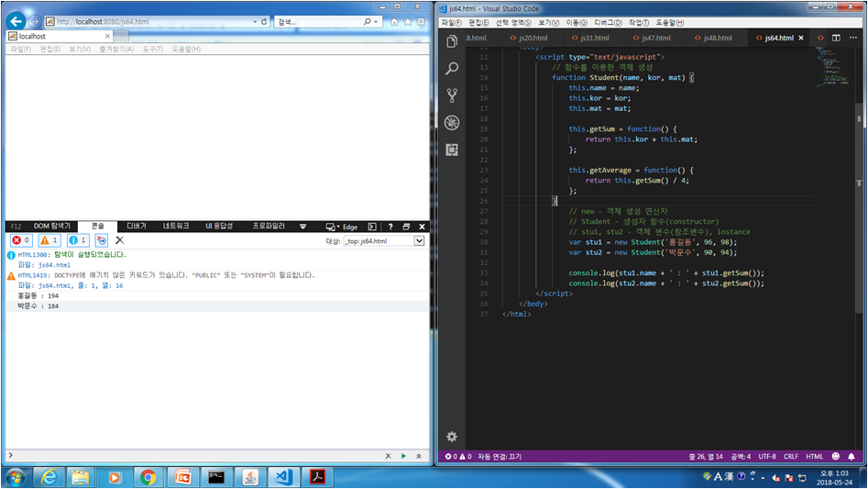The image size is (868, 489).
Task: Open the Edge document mode dropdown
Action: pyautogui.click(x=342, y=227)
